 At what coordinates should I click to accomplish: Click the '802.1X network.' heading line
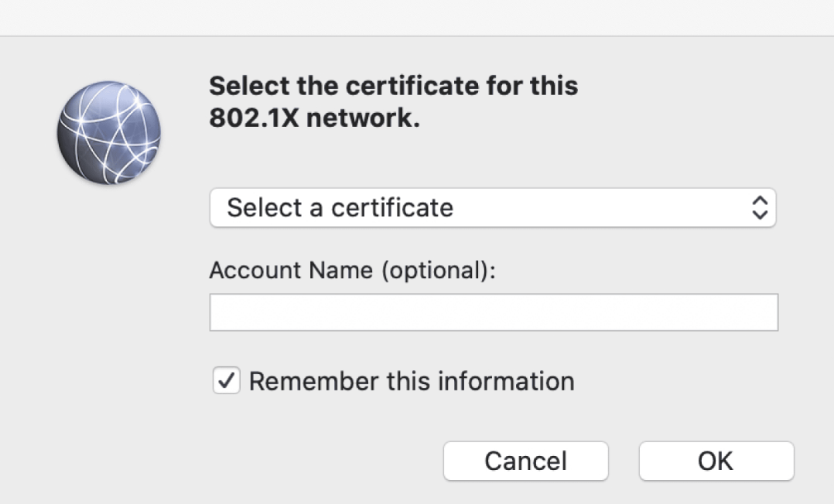(x=314, y=117)
